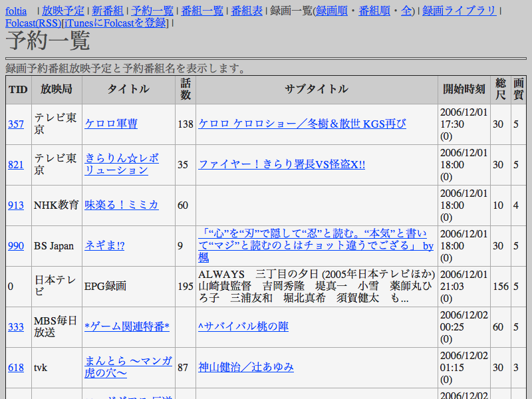Show 全 recordings list link
The width and height of the screenshot is (532, 399).
[x=406, y=11]
